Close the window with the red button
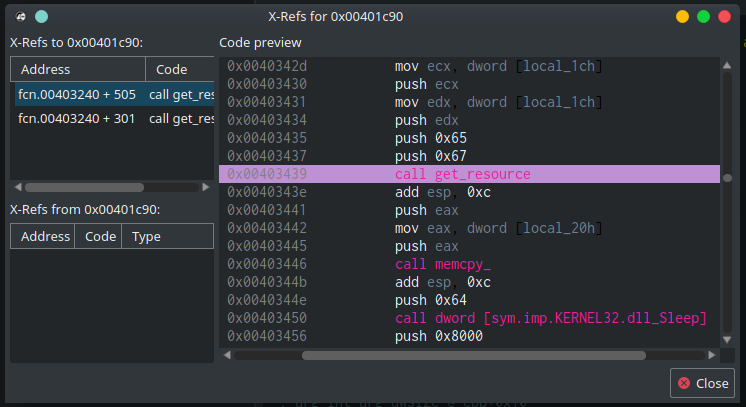 [725, 16]
